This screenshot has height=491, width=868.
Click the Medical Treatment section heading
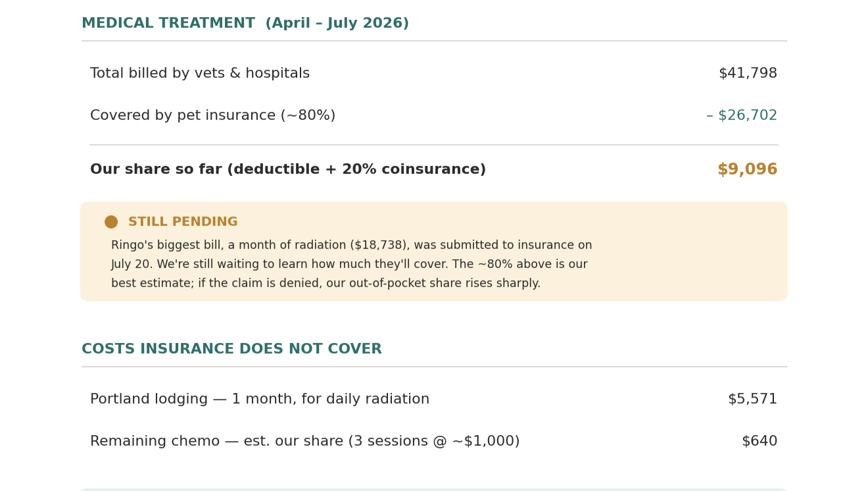coord(245,24)
